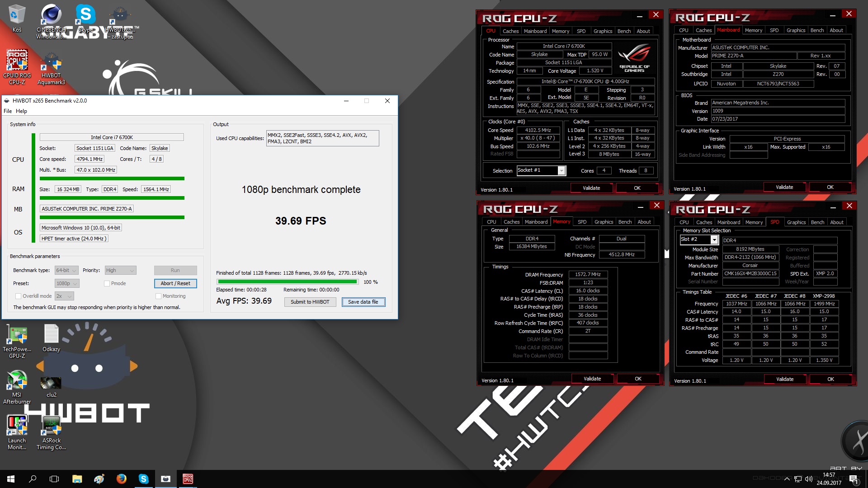Click the Used CPU capabilities text box
This screenshot has height=488, width=868.
point(322,138)
